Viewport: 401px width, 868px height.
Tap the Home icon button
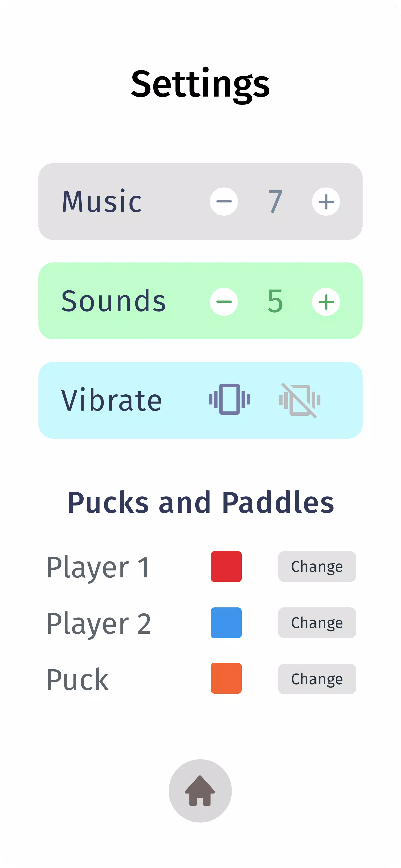(x=200, y=790)
